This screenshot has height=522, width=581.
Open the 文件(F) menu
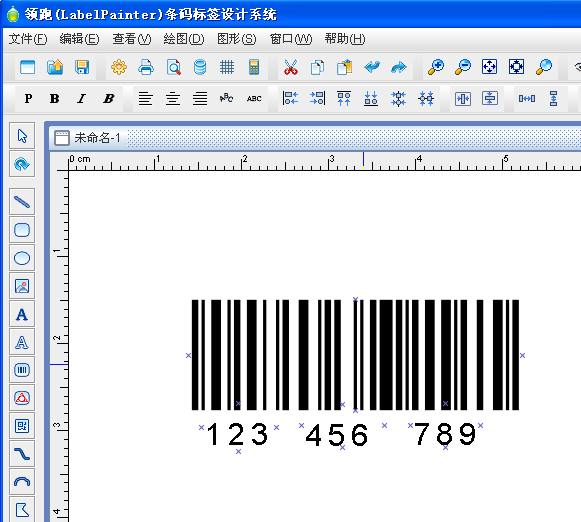(x=28, y=39)
